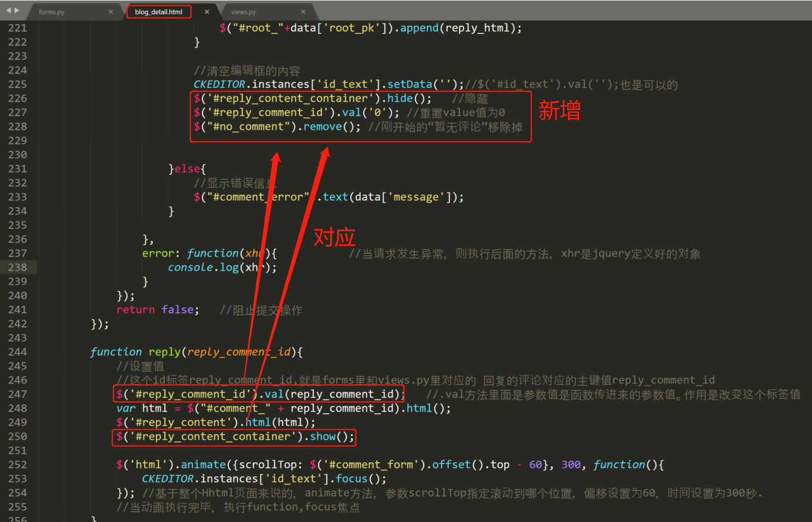Image resolution: width=812 pixels, height=522 pixels.
Task: Click the console.log(xhr) call
Action: click(208, 267)
